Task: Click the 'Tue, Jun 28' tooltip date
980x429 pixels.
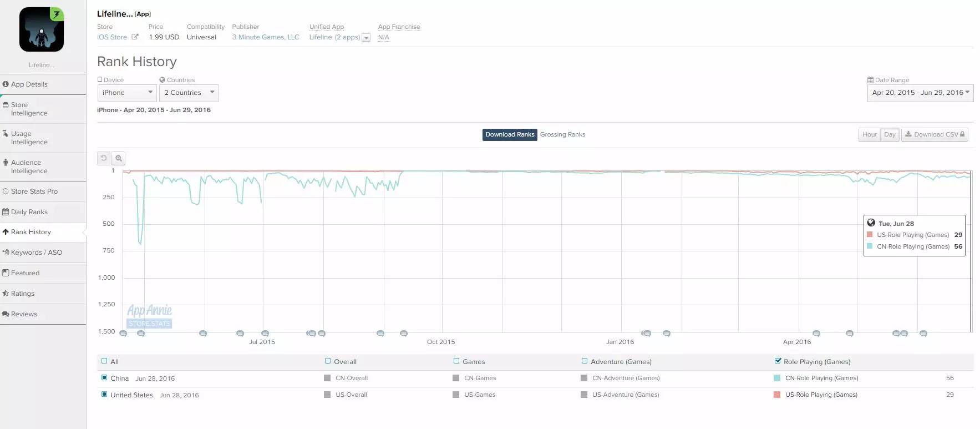Action: (896, 224)
